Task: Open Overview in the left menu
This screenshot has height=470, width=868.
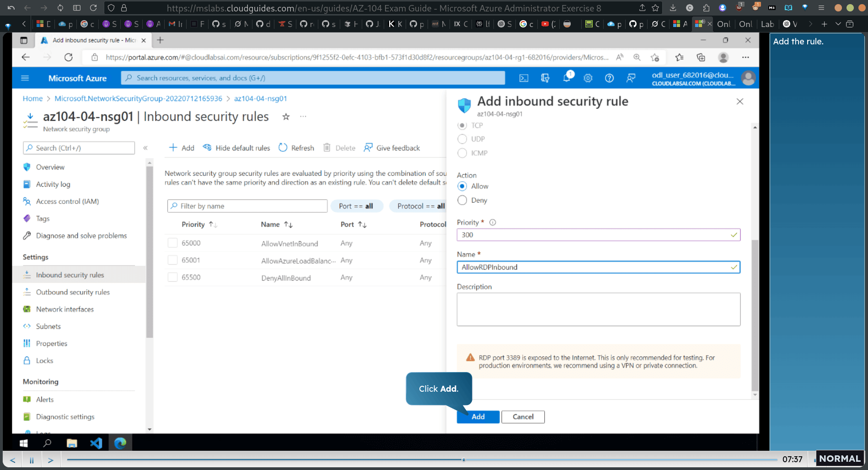Action: pos(50,167)
